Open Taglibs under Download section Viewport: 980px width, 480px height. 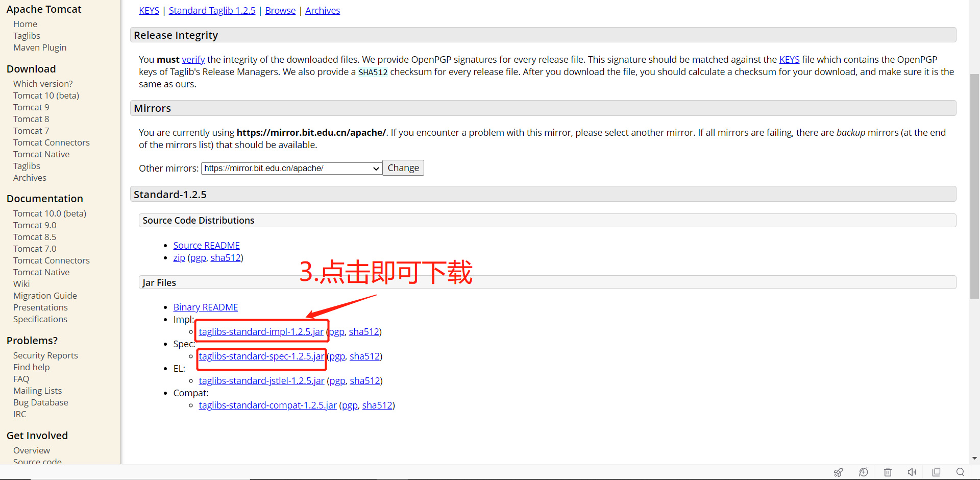pos(27,166)
